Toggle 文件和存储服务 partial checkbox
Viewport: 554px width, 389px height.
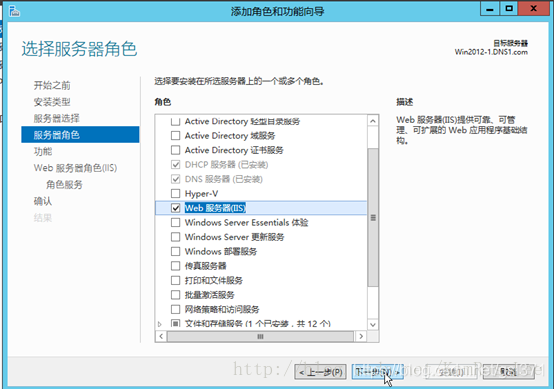click(175, 323)
